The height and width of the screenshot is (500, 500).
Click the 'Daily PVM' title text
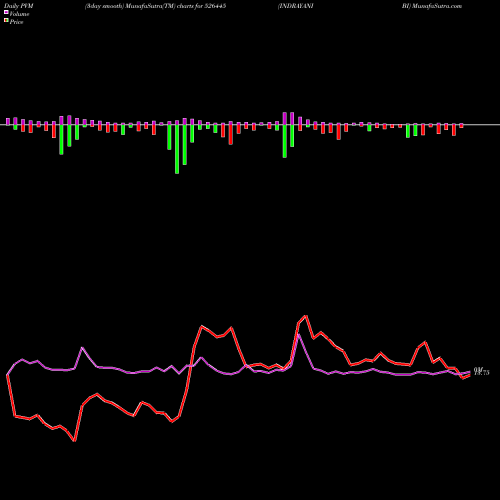pos(19,6)
